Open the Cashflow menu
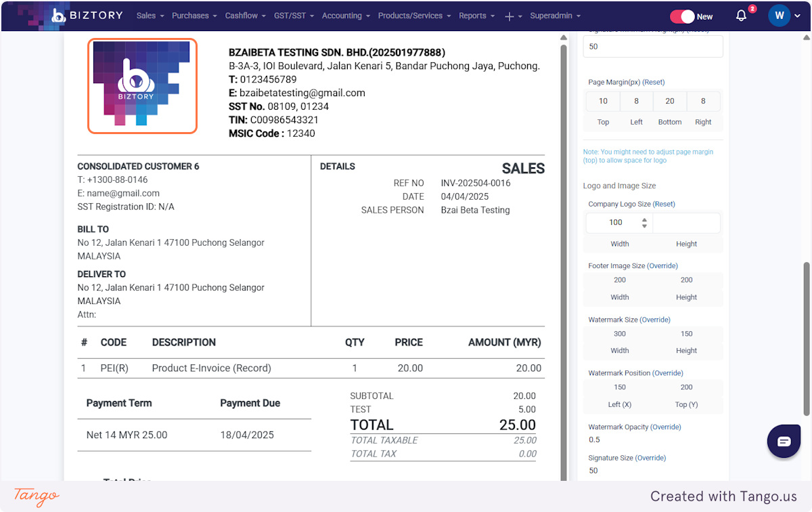The height and width of the screenshot is (512, 812). [x=246, y=16]
